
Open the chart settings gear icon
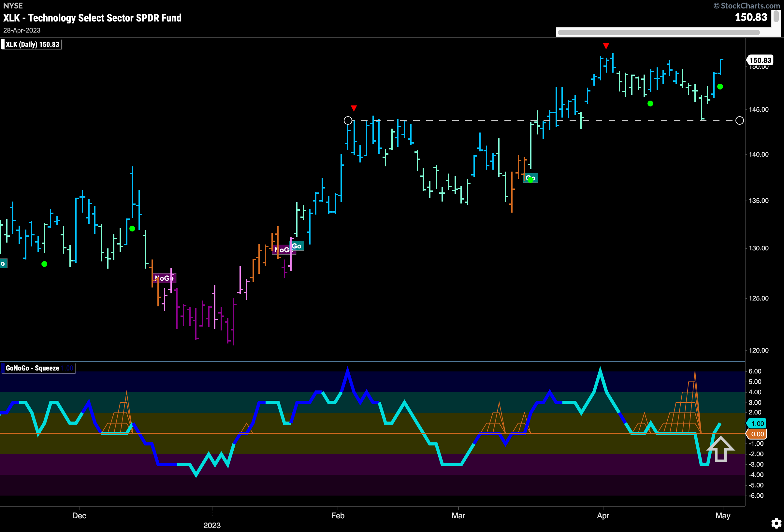pyautogui.click(x=776, y=523)
